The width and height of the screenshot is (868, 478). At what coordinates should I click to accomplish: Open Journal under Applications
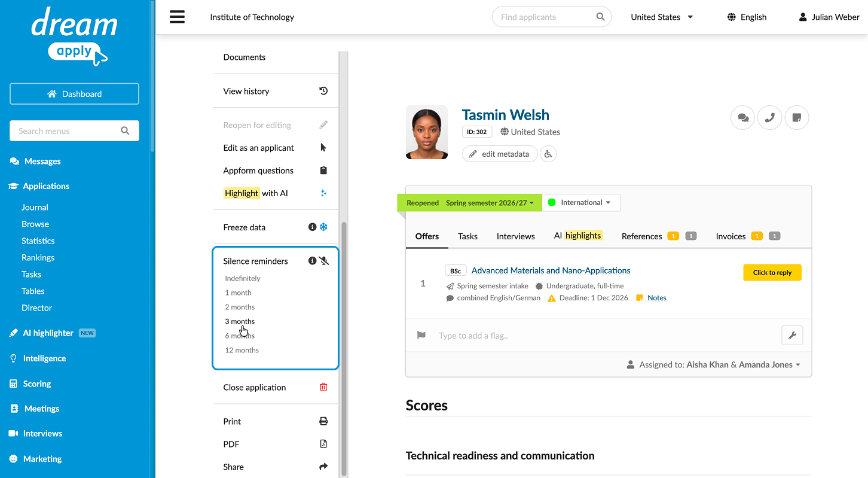35,207
